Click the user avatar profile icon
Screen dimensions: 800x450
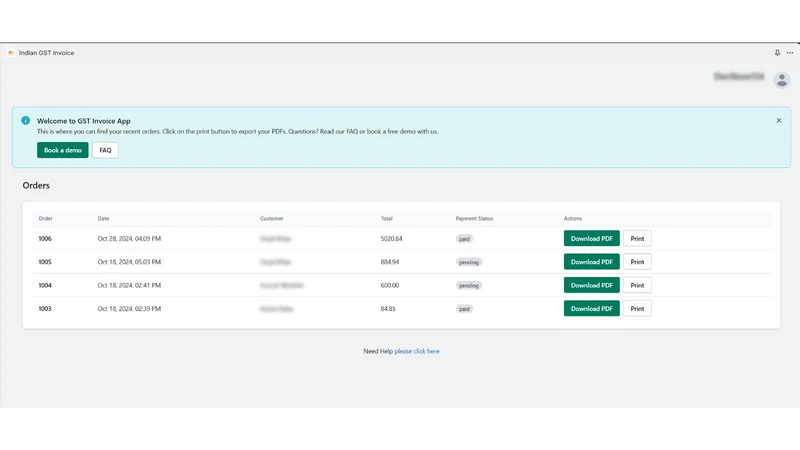point(782,80)
